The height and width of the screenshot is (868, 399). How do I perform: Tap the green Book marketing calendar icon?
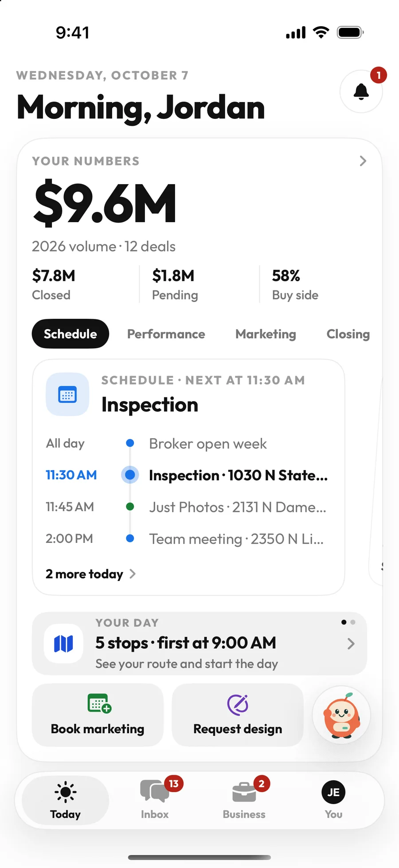(99, 703)
